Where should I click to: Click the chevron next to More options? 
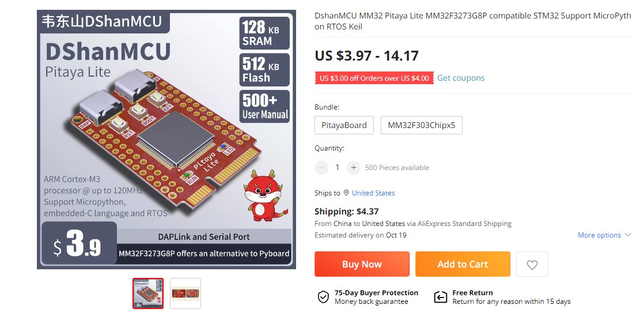pos(627,235)
